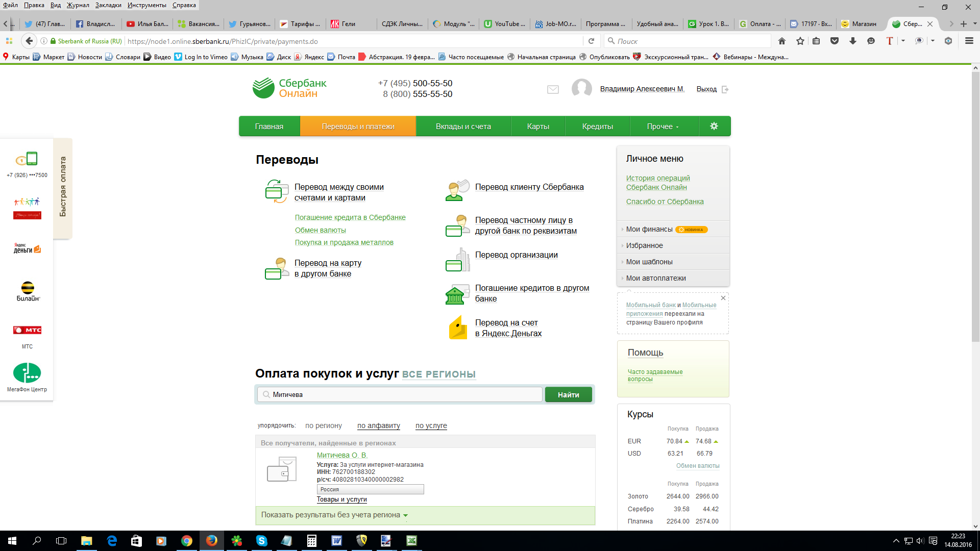Screen dimensions: 980x551
Task: Open the Карты tab
Action: (538, 127)
